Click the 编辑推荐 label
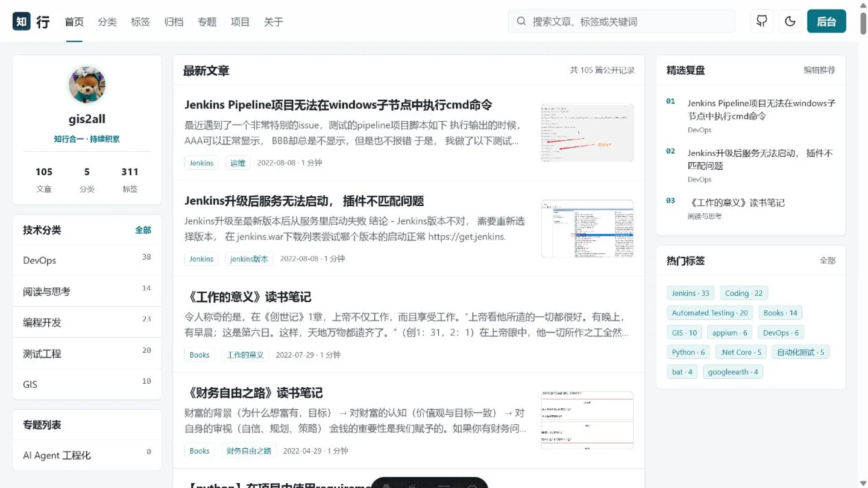 tap(819, 70)
